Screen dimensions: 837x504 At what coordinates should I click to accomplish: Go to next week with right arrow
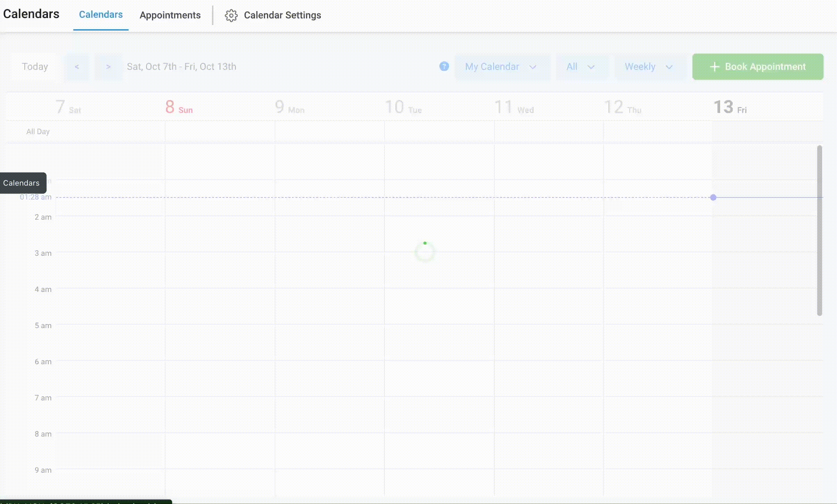(x=108, y=67)
